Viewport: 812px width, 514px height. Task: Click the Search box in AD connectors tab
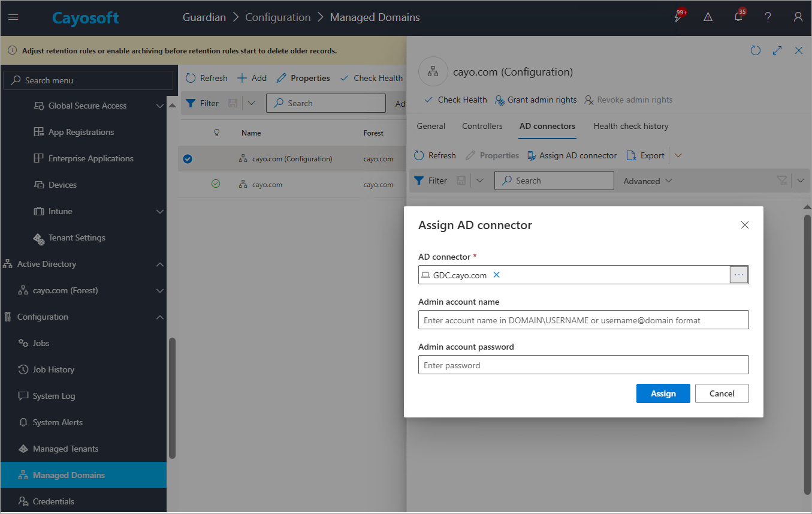pyautogui.click(x=554, y=181)
